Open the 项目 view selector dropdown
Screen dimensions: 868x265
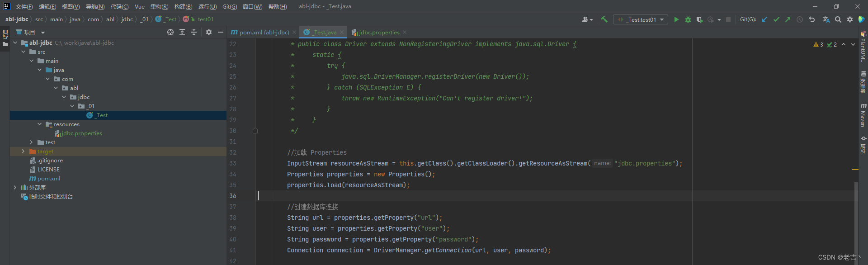30,32
